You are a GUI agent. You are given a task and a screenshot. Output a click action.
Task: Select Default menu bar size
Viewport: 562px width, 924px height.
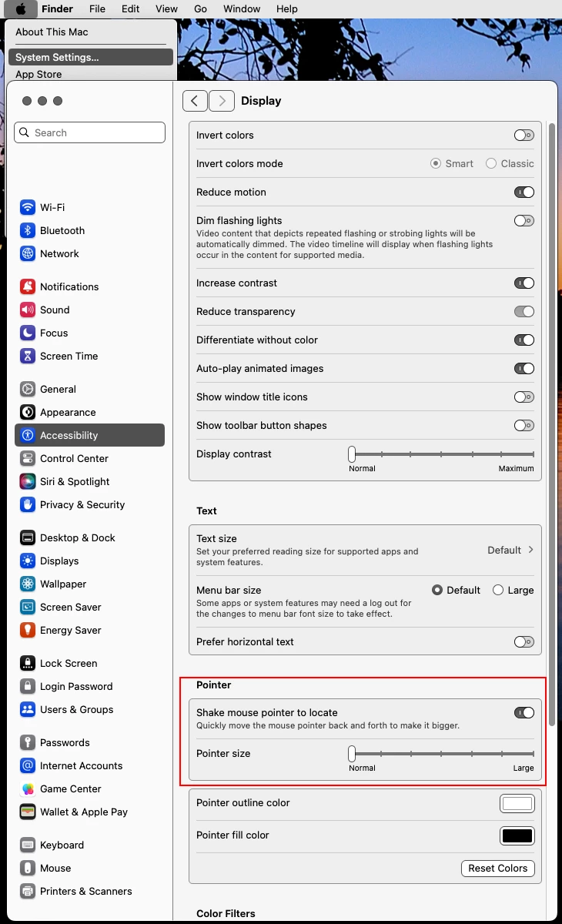coord(437,590)
